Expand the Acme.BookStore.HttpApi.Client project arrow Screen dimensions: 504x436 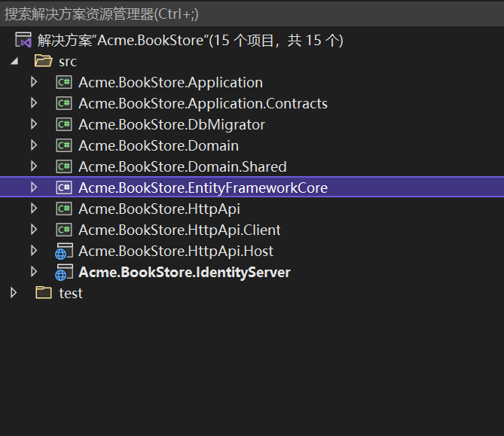coord(34,230)
